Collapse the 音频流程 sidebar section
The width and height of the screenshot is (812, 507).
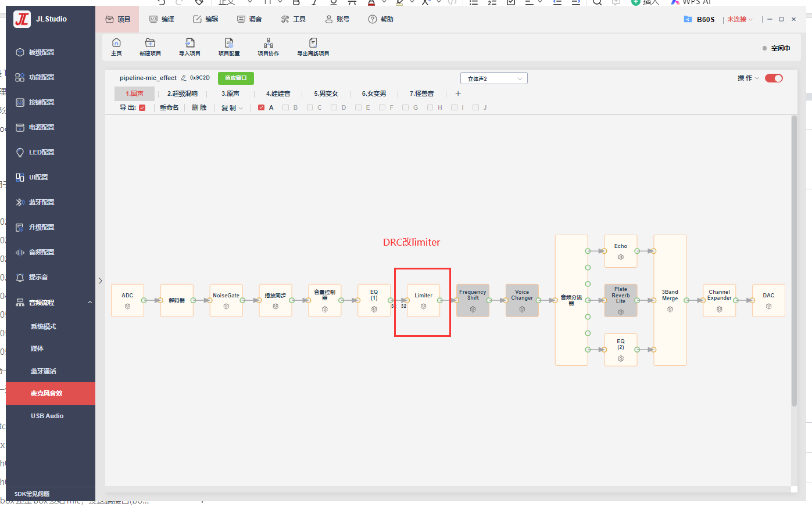point(90,303)
